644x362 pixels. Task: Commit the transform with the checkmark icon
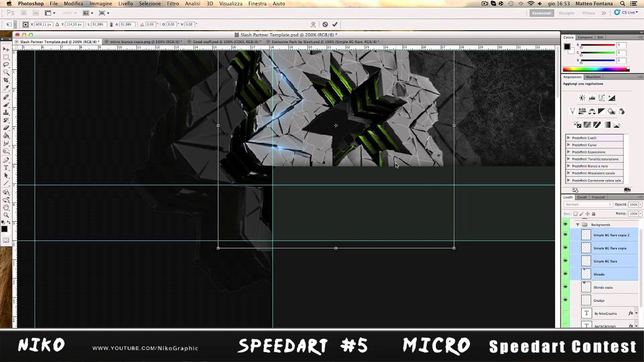click(335, 24)
